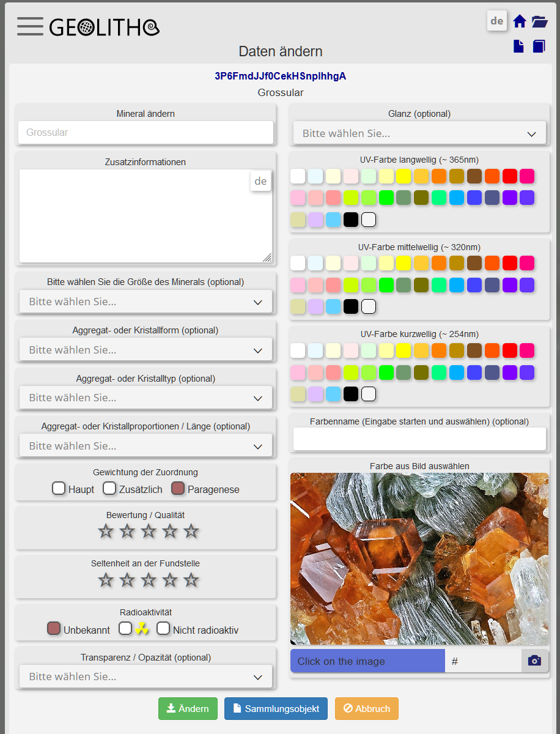Click the open folder icon
This screenshot has height=734, width=560.
(539, 21)
